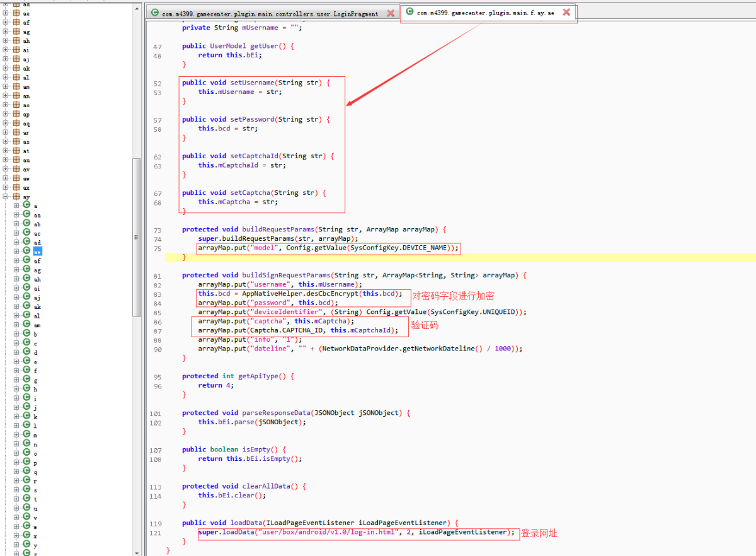The image size is (756, 556).
Task: Close the f.ay.ae tab
Action: pyautogui.click(x=566, y=12)
